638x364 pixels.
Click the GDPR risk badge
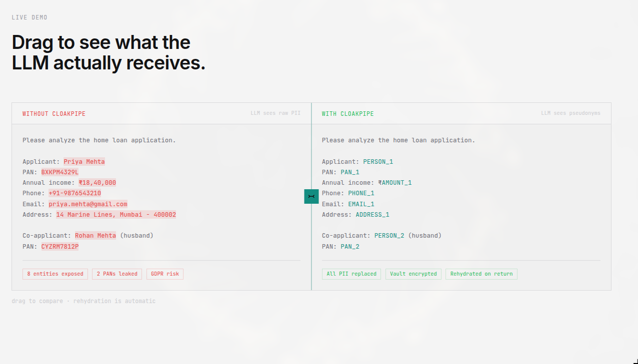(x=164, y=274)
